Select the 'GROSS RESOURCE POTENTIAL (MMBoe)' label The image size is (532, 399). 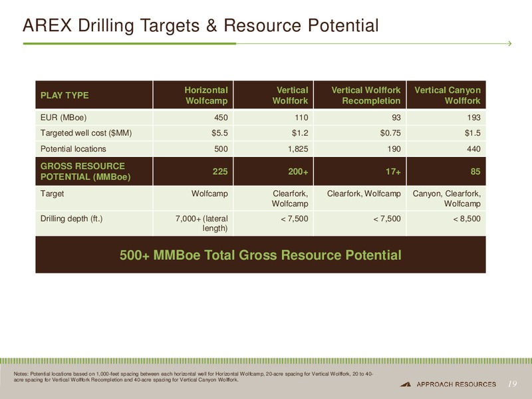point(86,172)
